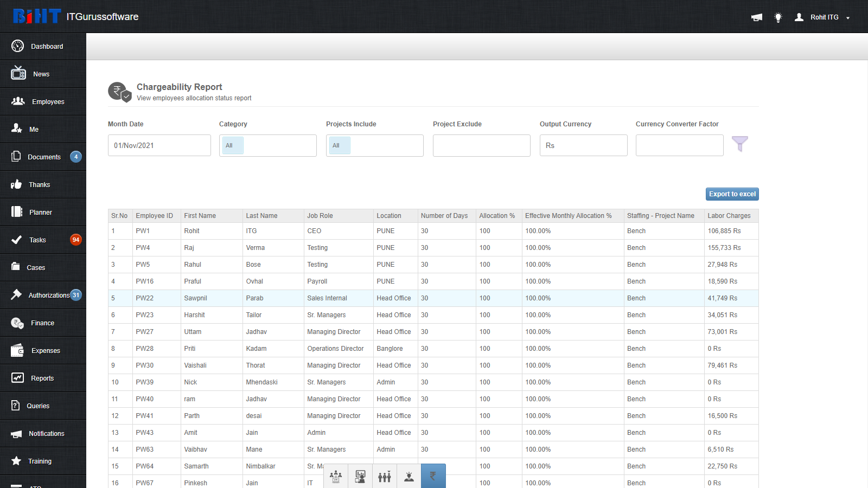Sort by the Labor Charges column header
This screenshot has width=868, height=488.
tap(729, 216)
